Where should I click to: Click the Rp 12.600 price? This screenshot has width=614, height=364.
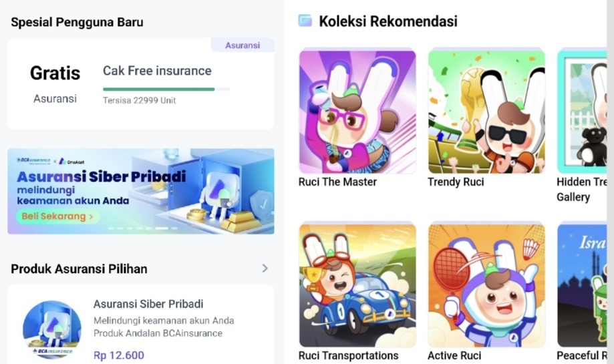[x=119, y=355]
